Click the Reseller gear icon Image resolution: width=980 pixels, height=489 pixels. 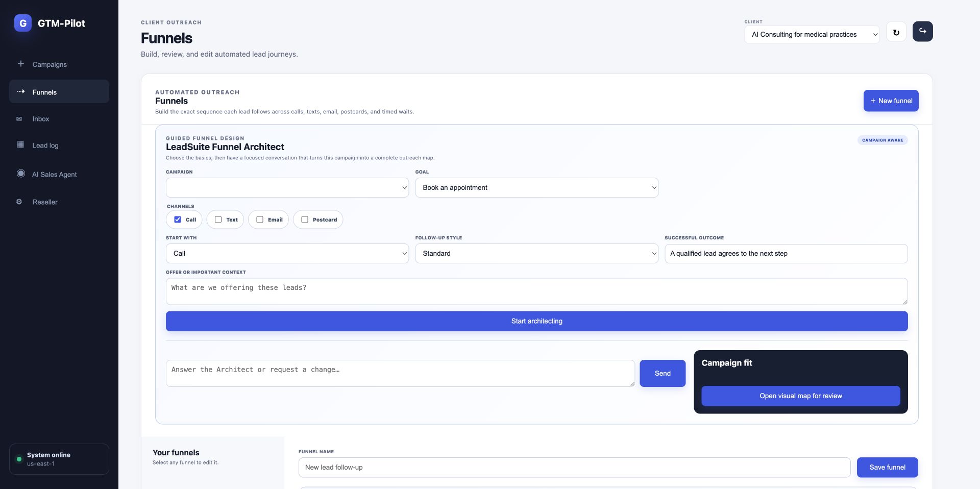(19, 202)
